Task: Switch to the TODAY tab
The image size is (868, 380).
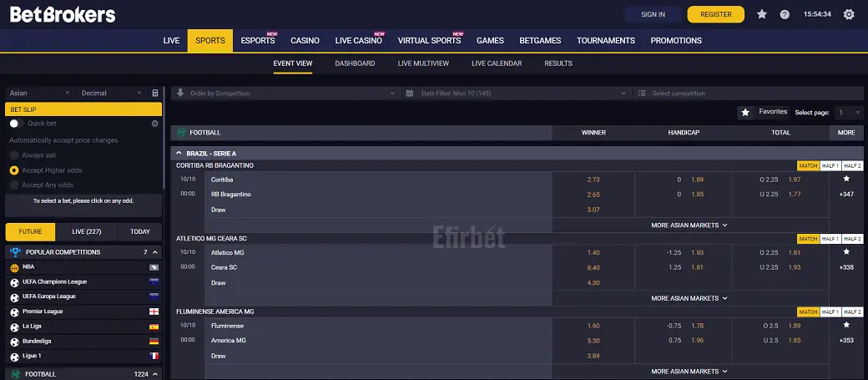Action: [x=140, y=231]
